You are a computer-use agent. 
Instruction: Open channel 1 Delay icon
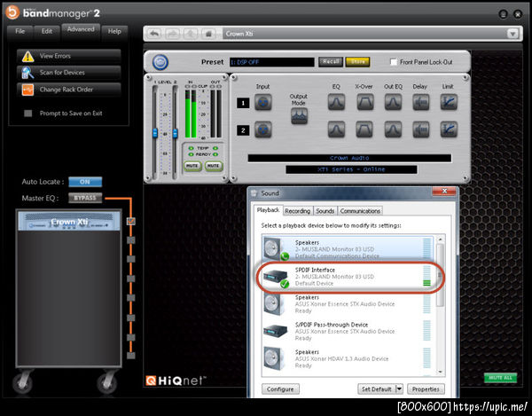click(420, 102)
